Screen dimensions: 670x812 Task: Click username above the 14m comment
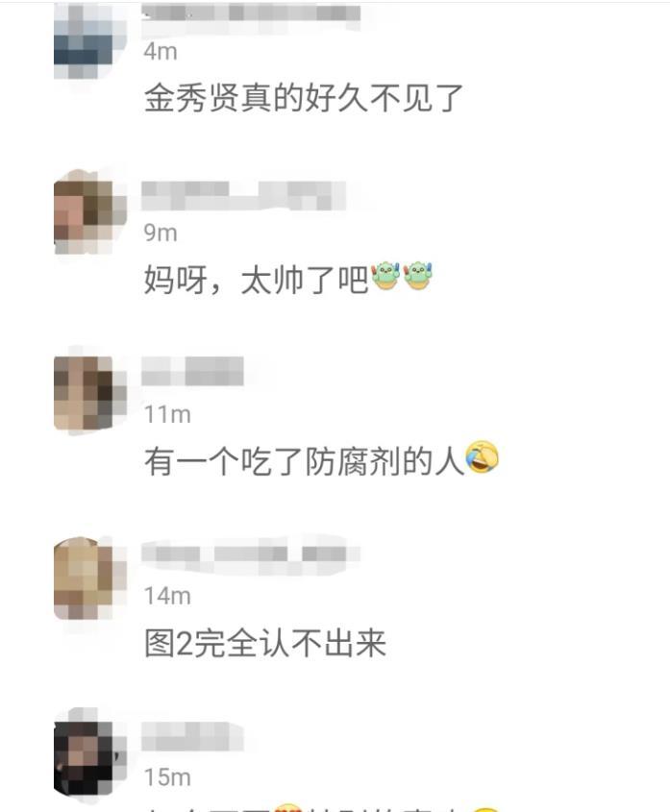click(251, 554)
